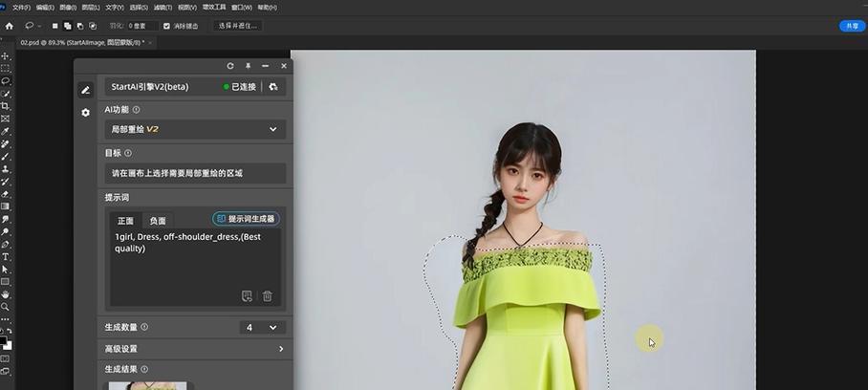Click inside the prompt text area
Screen dimensions: 868x390
pyautogui.click(x=195, y=268)
